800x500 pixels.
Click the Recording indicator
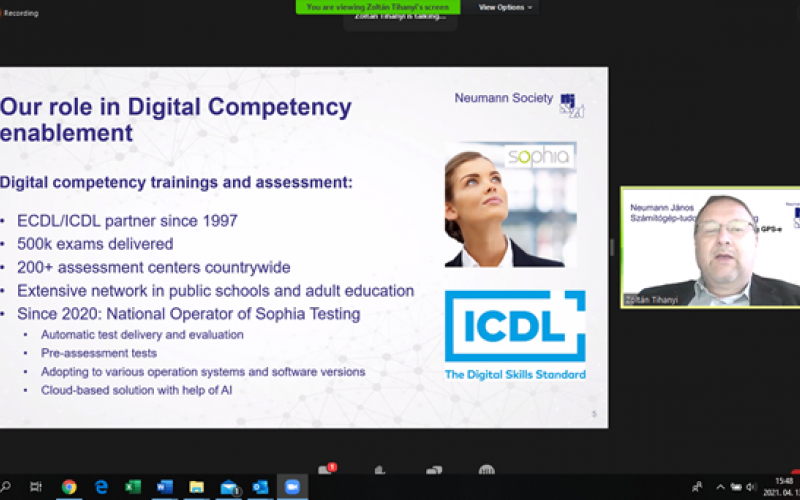(x=19, y=13)
